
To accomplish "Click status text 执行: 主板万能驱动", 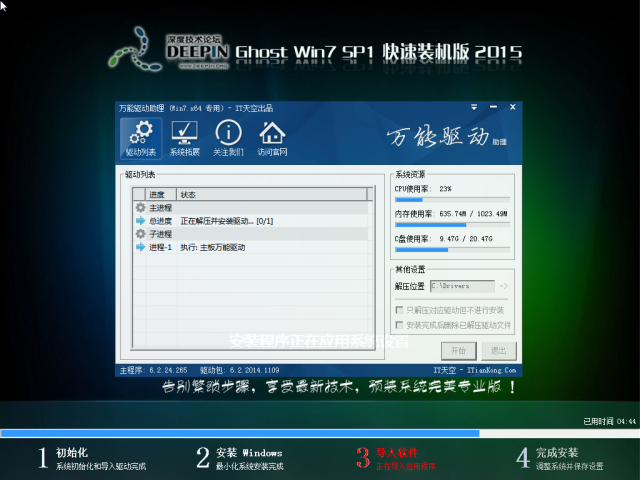I will 213,247.
